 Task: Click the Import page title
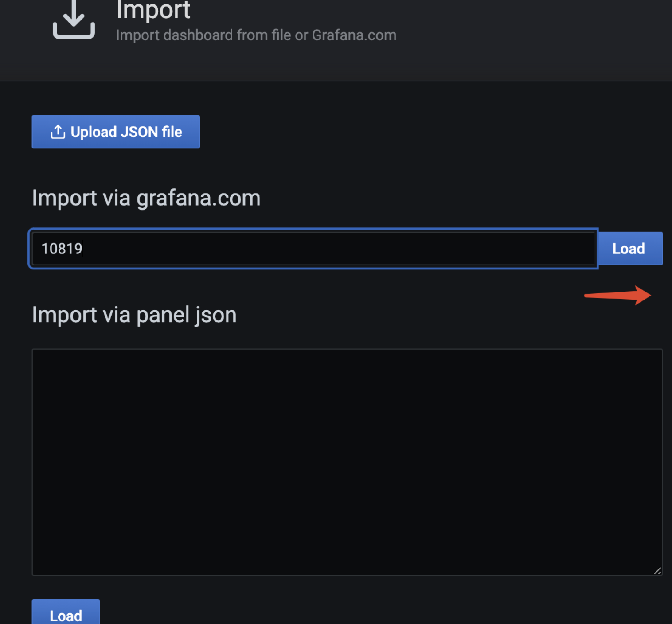pyautogui.click(x=153, y=10)
